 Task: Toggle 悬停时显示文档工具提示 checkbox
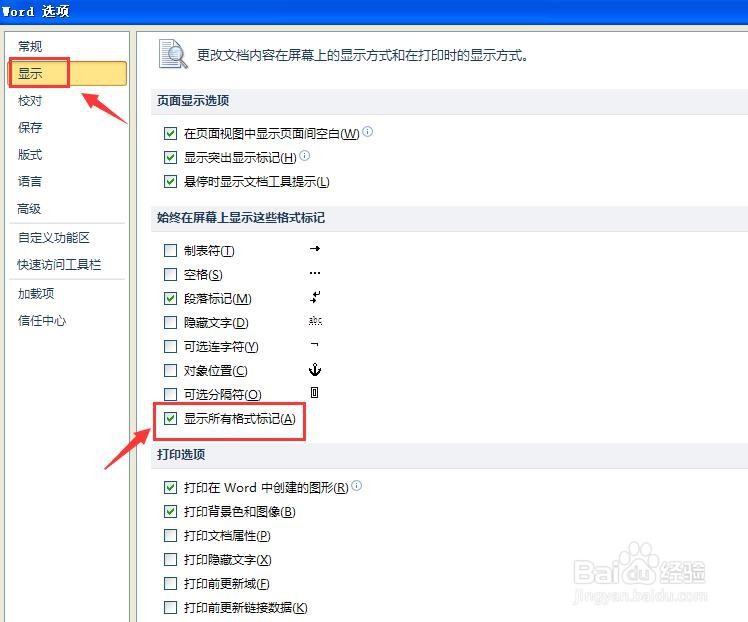click(x=170, y=181)
